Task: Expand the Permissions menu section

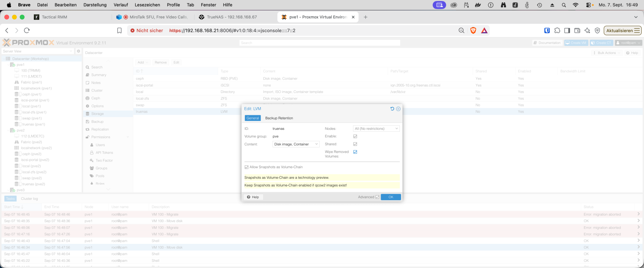Action: pos(128,137)
